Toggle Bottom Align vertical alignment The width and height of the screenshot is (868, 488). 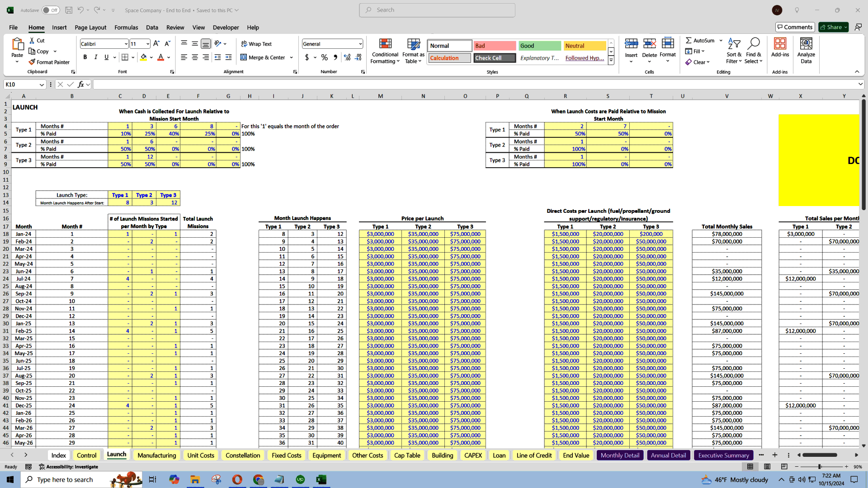(x=206, y=44)
